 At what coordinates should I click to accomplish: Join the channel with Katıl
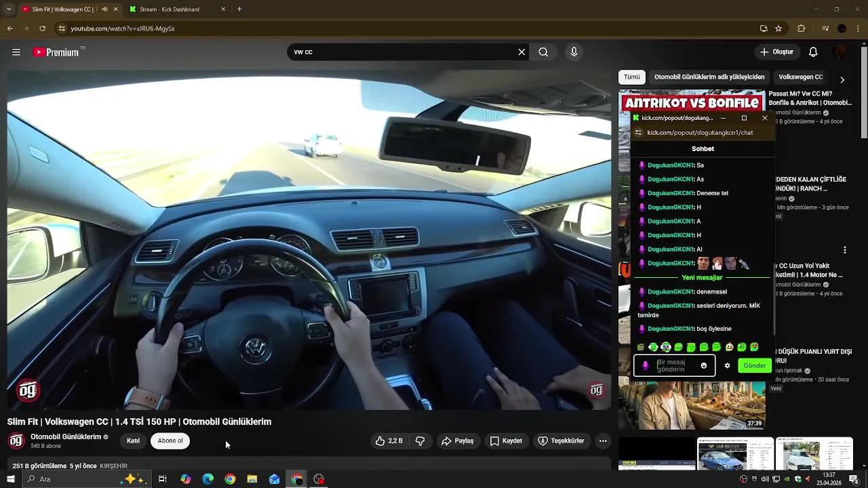133,441
